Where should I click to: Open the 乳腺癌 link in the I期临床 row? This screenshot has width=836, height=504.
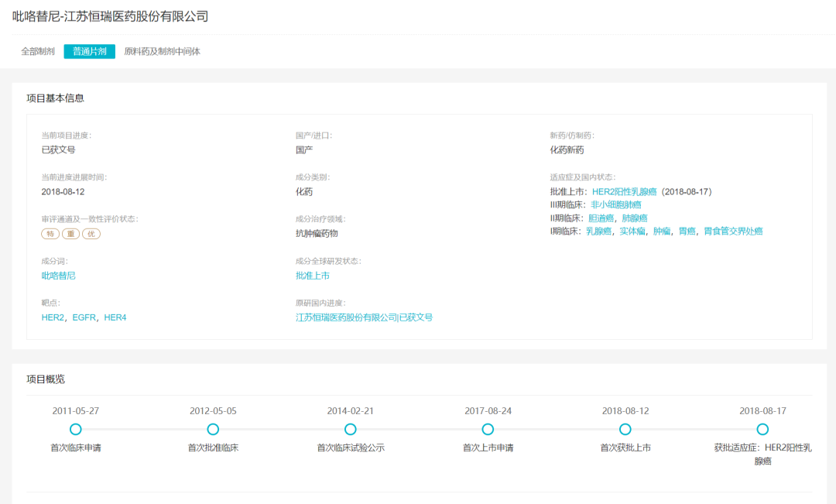[598, 231]
